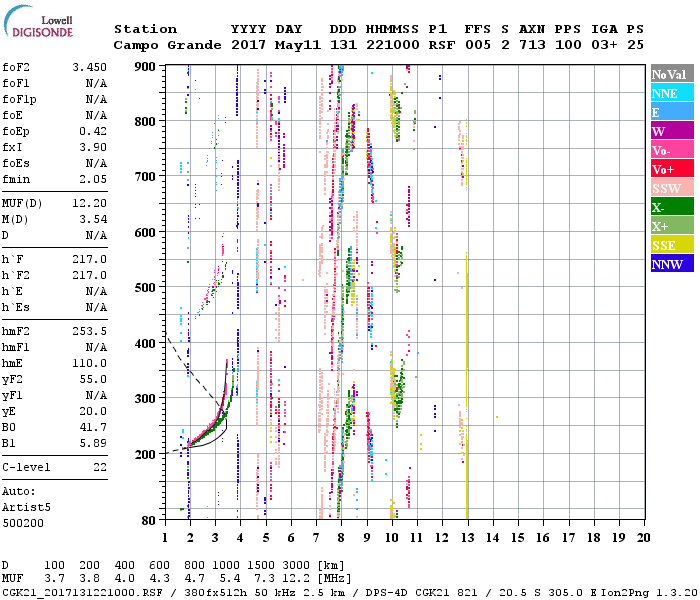Select the NoVal gray legend swatch
Image resolution: width=700 pixels, height=600 pixels.
[671, 74]
